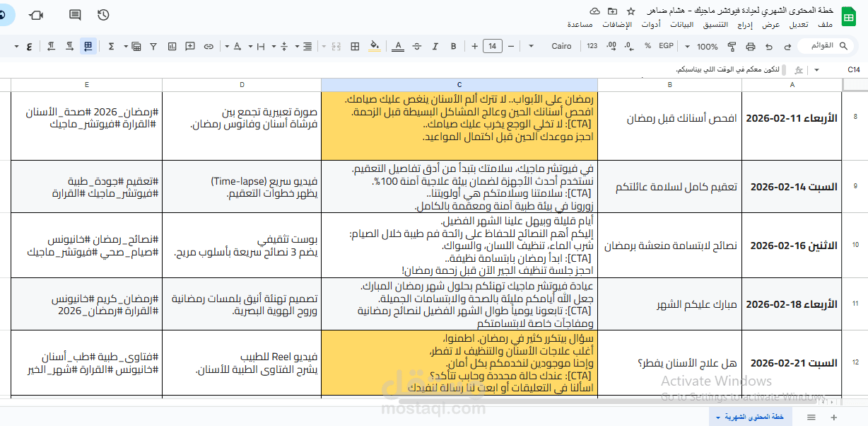The height and width of the screenshot is (426, 868).
Task: Open horizontal align options
Action: (x=307, y=47)
